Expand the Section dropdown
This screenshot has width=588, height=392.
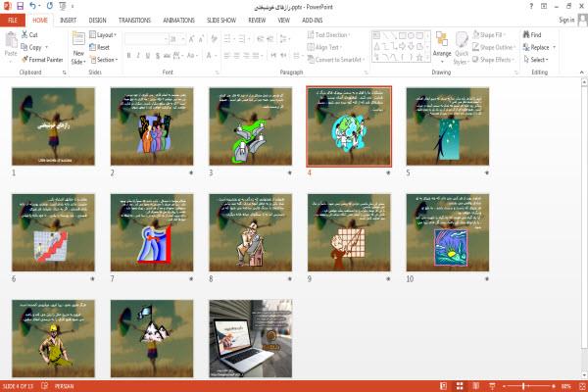(104, 60)
